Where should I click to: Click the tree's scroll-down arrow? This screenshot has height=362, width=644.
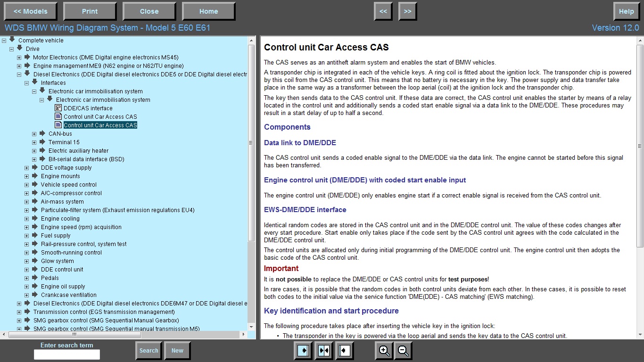tap(251, 327)
